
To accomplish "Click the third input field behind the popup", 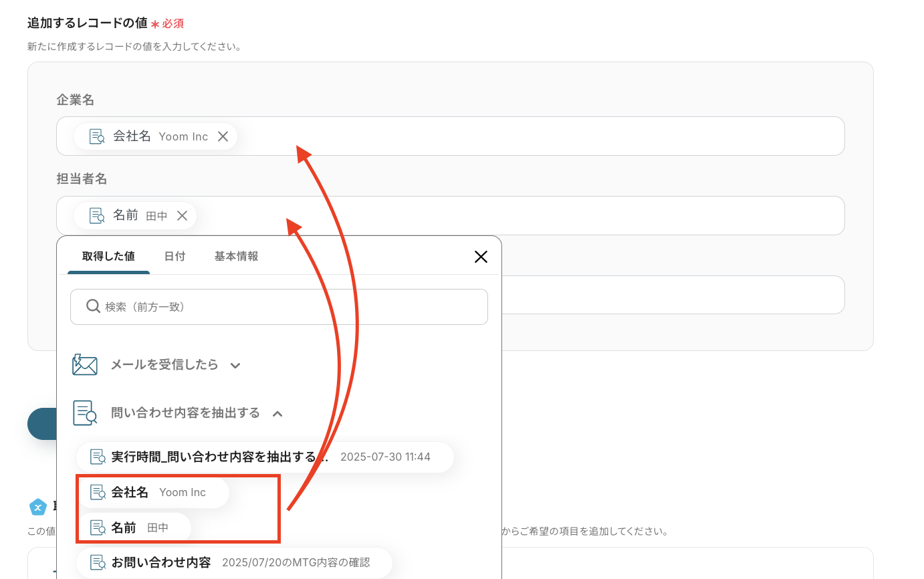I will point(673,295).
